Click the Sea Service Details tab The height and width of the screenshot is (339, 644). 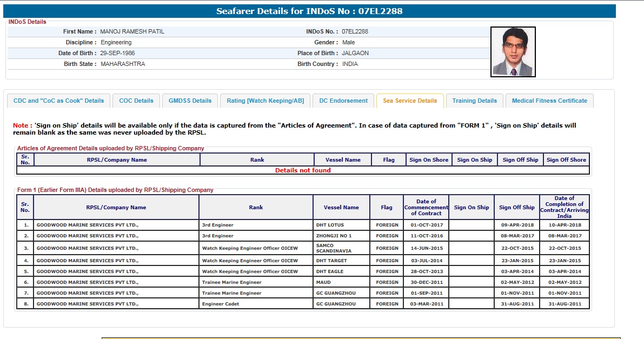tap(410, 101)
